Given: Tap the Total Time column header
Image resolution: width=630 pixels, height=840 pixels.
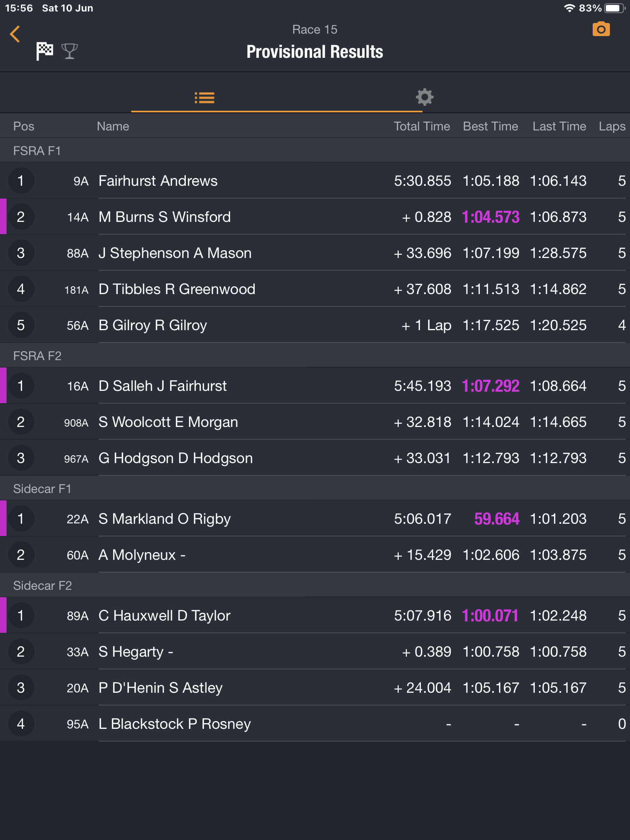Looking at the screenshot, I should (422, 126).
